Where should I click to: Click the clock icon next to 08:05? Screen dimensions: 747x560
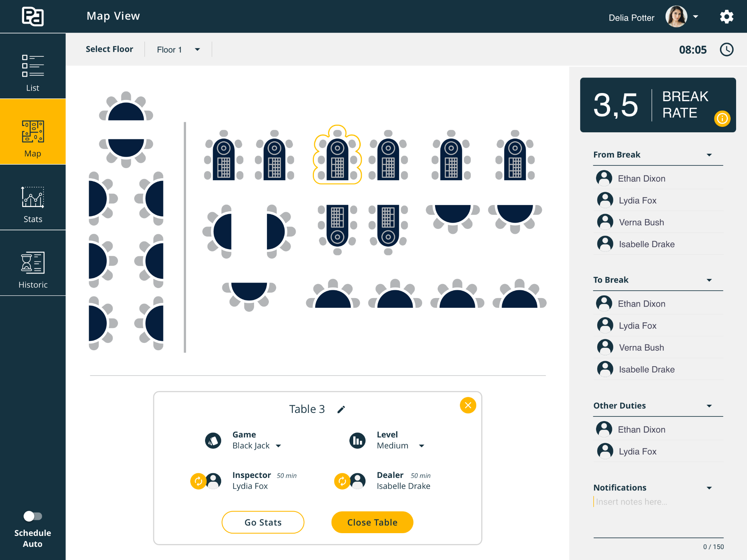click(726, 50)
